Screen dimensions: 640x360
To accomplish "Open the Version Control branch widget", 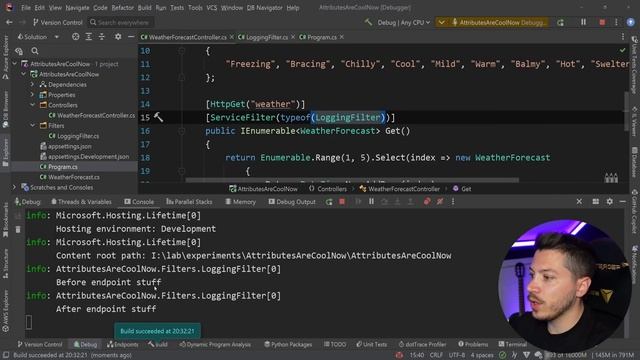I will click(58, 22).
